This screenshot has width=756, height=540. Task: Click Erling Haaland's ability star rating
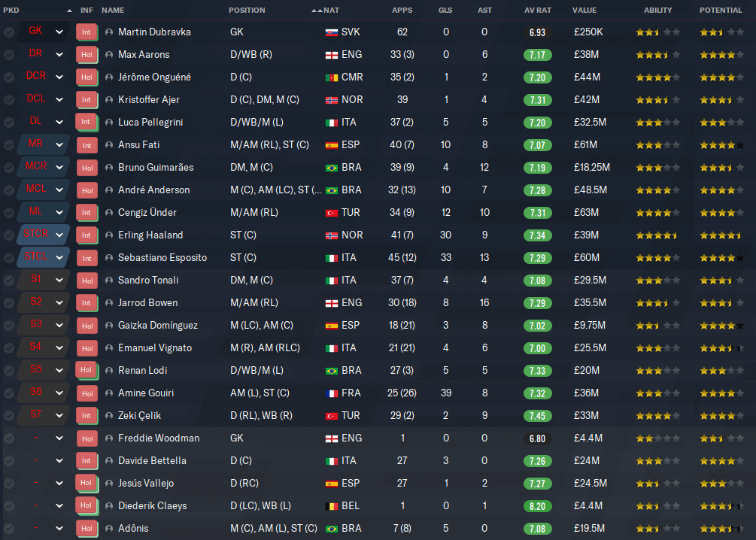657,235
